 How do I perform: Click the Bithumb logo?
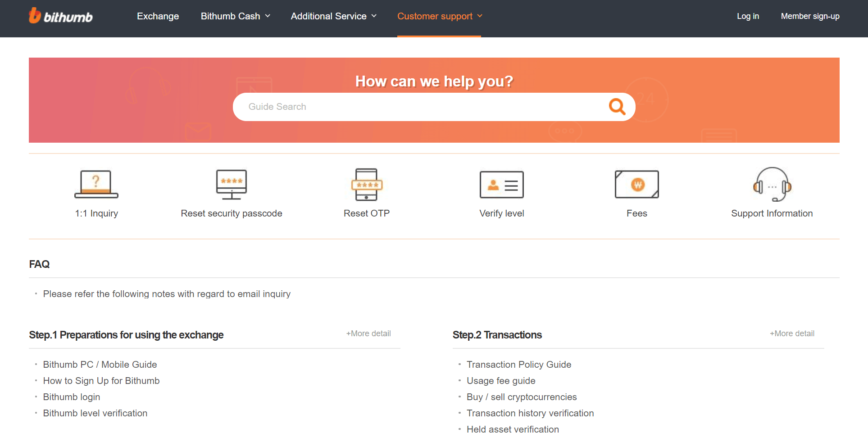tap(61, 16)
